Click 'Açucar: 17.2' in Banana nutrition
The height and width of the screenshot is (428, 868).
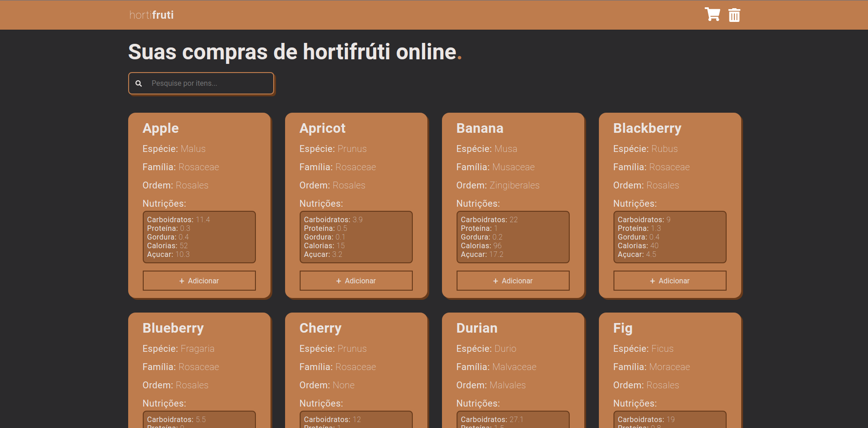(482, 254)
